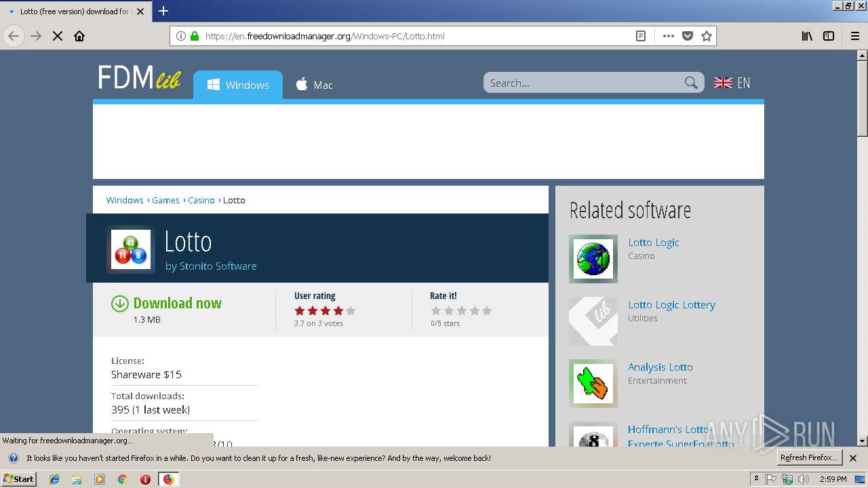Viewport: 868px width, 488px height.
Task: Save page to Pocket icon
Action: coord(688,36)
